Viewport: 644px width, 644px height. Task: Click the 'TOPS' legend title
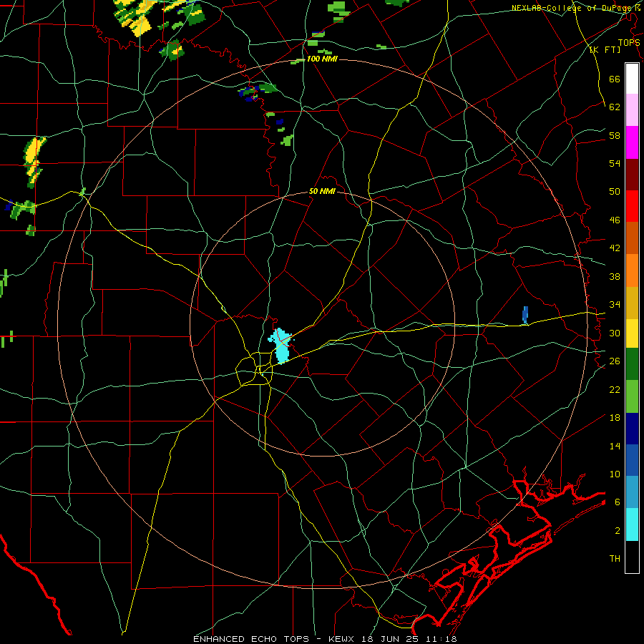[x=629, y=42]
